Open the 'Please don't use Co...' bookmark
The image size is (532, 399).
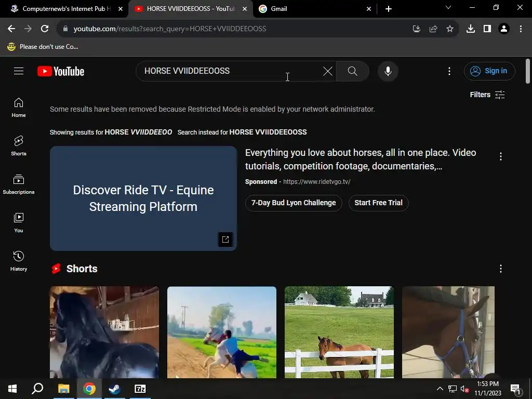coord(43,47)
